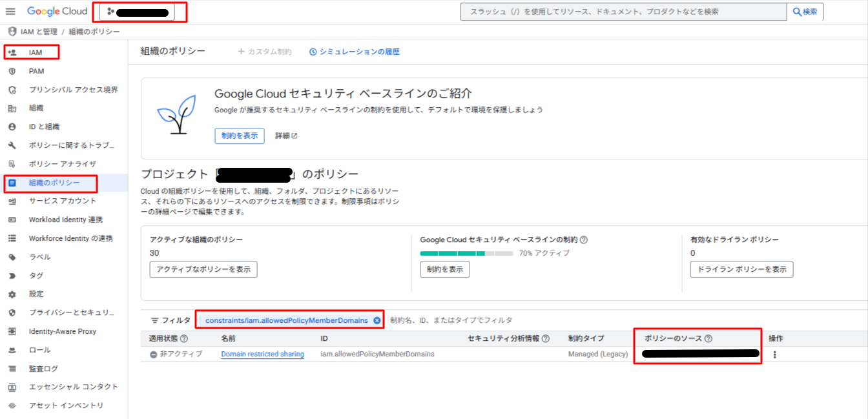Open the 詳細 external link

tap(286, 136)
